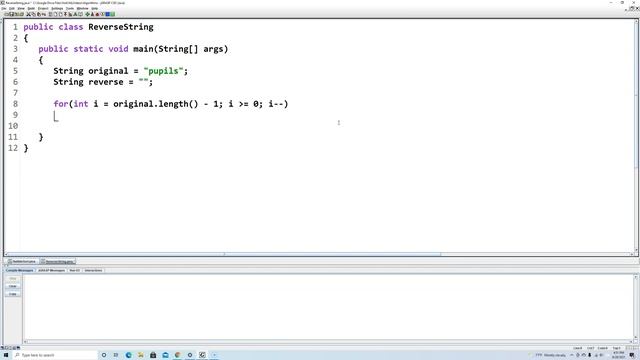Click the editor horizontal scrollbar

coord(318,254)
